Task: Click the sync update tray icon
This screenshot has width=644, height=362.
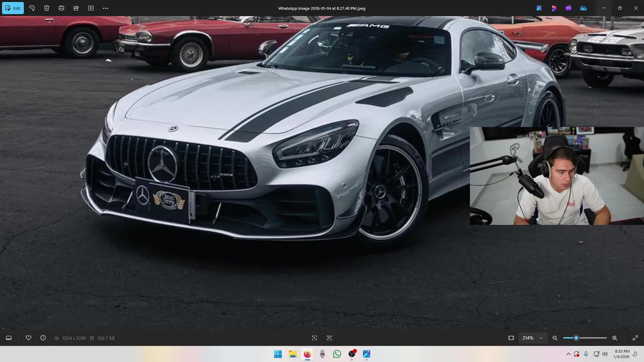Action: [577, 354]
